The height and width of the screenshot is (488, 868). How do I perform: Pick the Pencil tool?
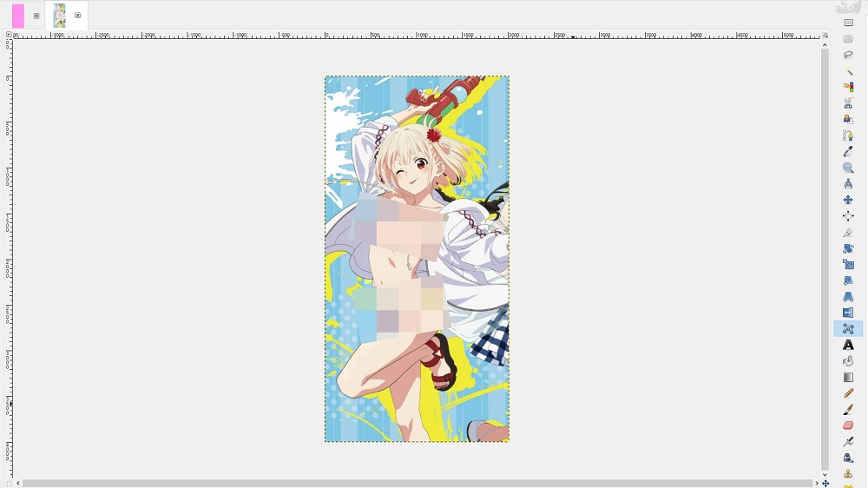tap(848, 393)
